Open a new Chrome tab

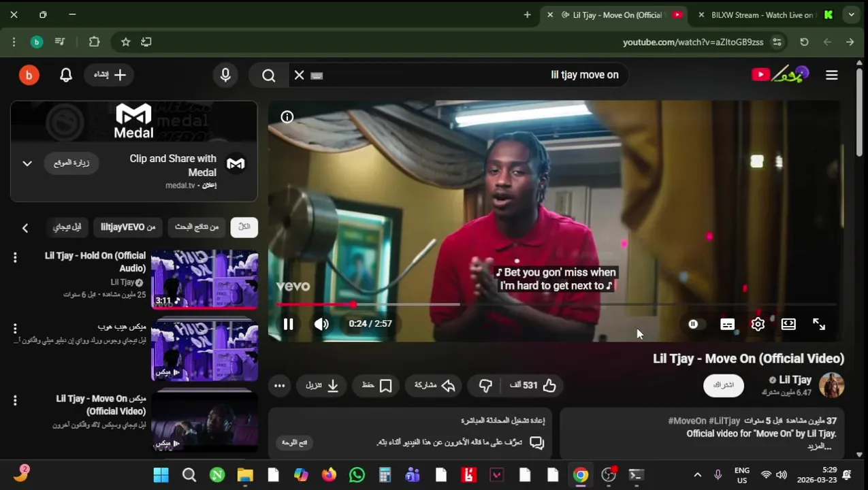[527, 14]
